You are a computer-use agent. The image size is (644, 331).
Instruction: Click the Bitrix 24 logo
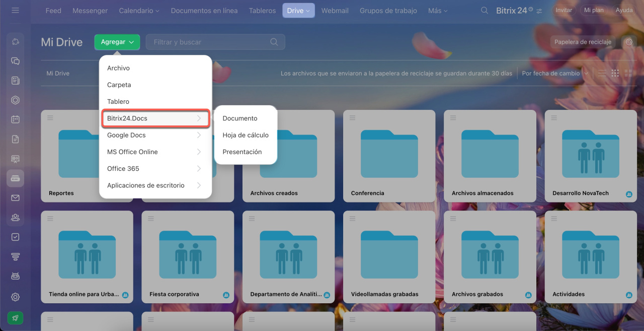tap(514, 10)
